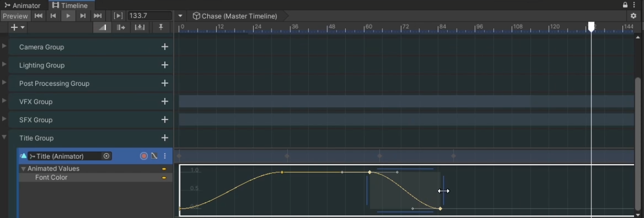Screen dimensions: 644x218
Task: Step to the previous frame
Action: pyautogui.click(x=53, y=16)
